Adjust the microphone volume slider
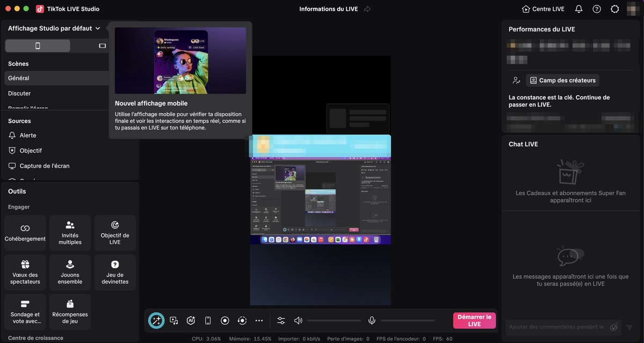The height and width of the screenshot is (343, 644). pos(408,320)
